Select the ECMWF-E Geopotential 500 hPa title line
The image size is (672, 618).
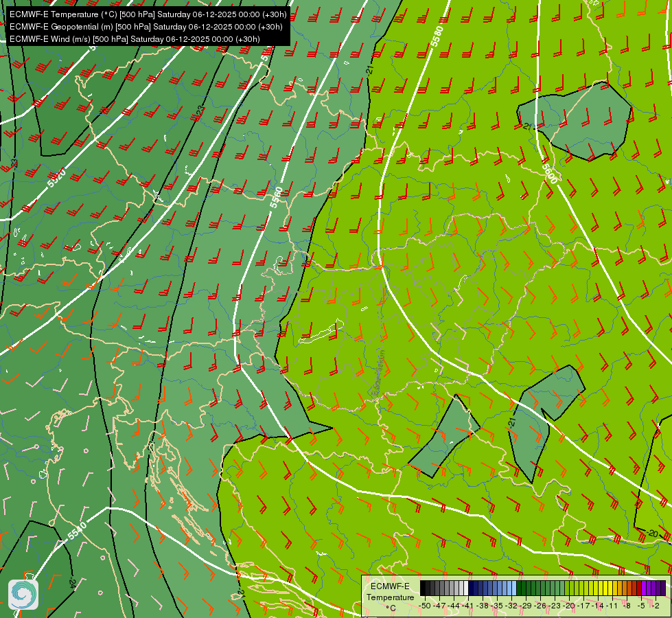(146, 27)
